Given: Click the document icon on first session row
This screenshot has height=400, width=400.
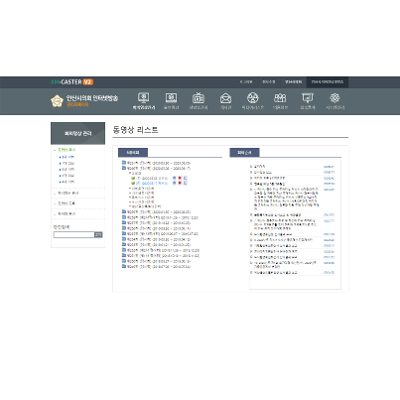Looking at the screenshot, I should (x=185, y=178).
